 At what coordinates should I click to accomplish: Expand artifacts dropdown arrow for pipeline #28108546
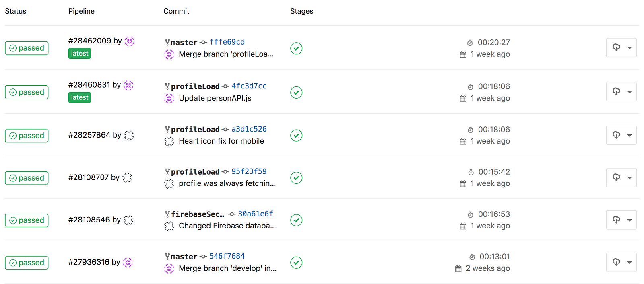click(x=630, y=220)
